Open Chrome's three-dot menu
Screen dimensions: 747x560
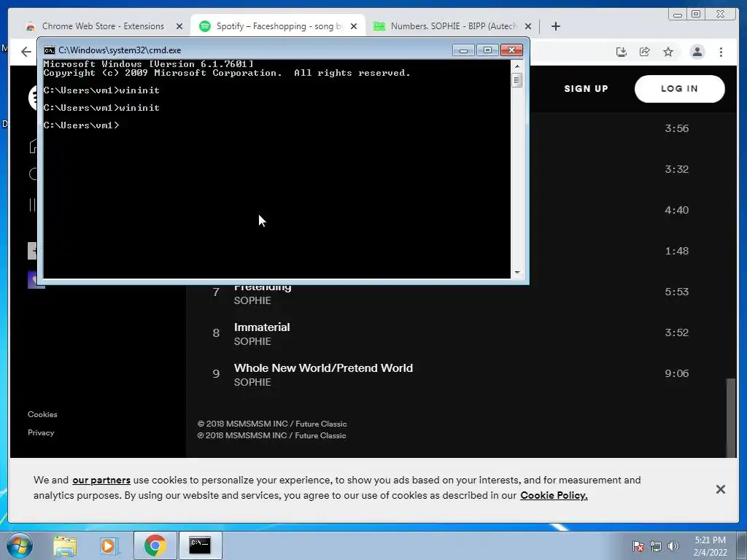coord(721,52)
